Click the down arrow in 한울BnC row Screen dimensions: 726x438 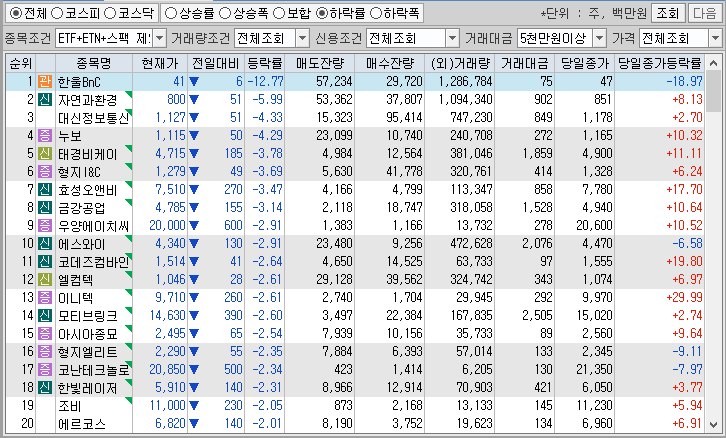194,82
